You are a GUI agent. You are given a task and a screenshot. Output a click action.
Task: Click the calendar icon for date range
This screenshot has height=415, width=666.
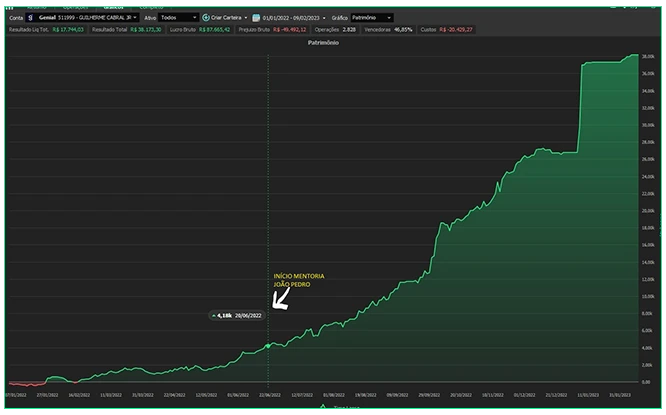256,18
